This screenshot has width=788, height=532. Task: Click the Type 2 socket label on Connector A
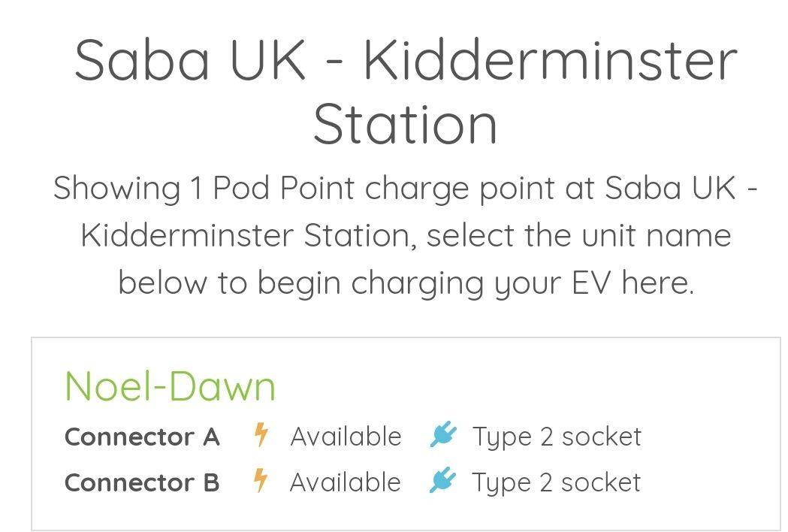[x=557, y=436]
